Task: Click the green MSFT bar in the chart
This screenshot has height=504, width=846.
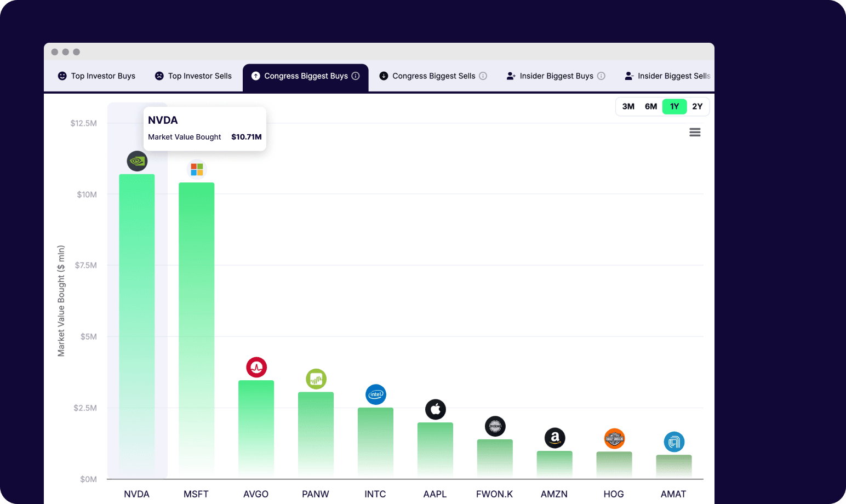Action: [x=197, y=329]
